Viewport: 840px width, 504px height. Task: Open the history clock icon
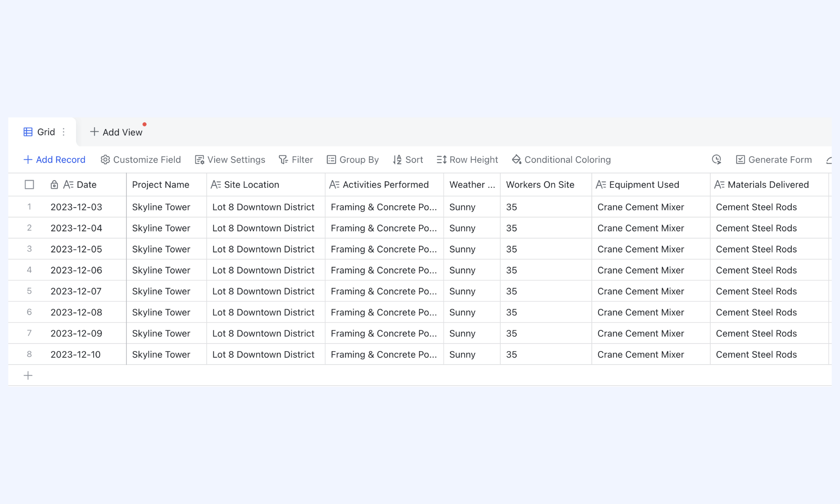[717, 160]
